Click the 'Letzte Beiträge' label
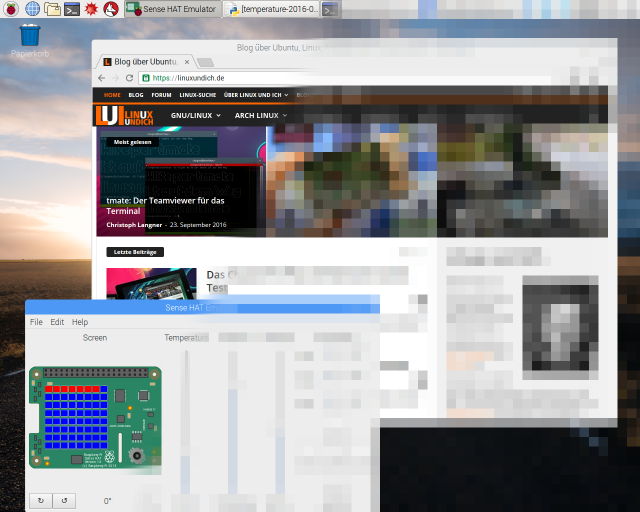Image resolution: width=640 pixels, height=512 pixels. (135, 252)
